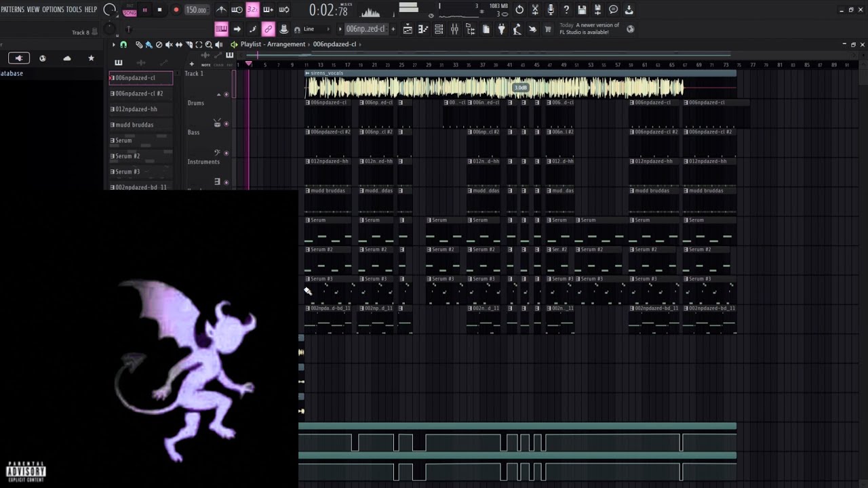This screenshot has height=488, width=868.
Task: Open browser cloud tab icon
Action: click(x=67, y=58)
